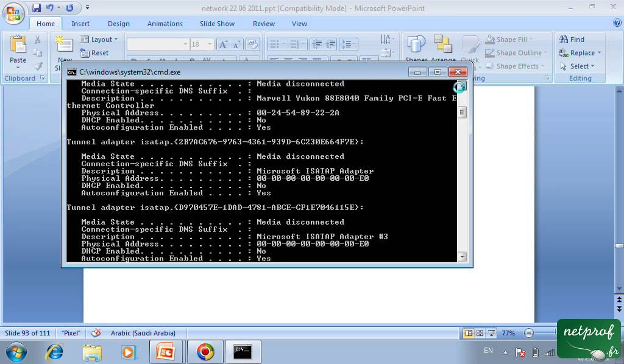The width and height of the screenshot is (624, 364).
Task: Switch to Slide Sorter view
Action: (x=480, y=333)
